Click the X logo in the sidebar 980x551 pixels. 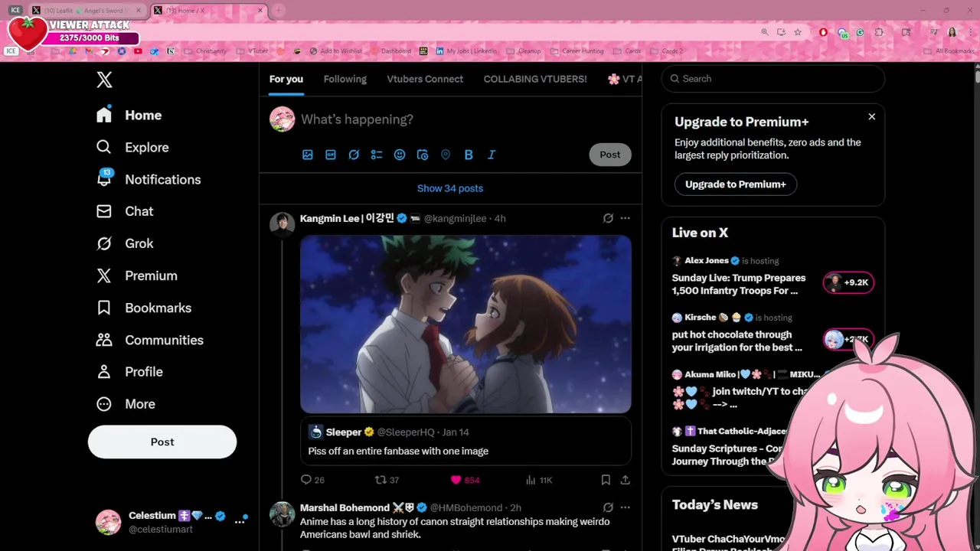tap(104, 80)
